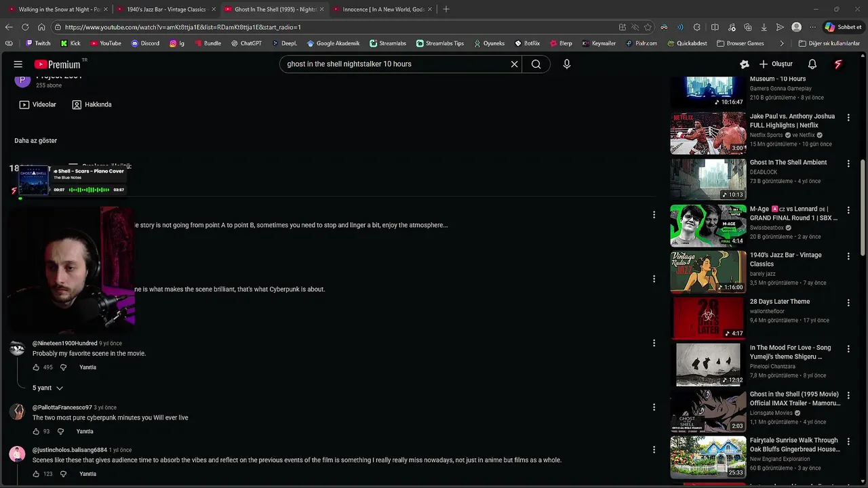Open Fairytale Sunrise Walk video thumbnail
The width and height of the screenshot is (868, 488).
pos(708,457)
